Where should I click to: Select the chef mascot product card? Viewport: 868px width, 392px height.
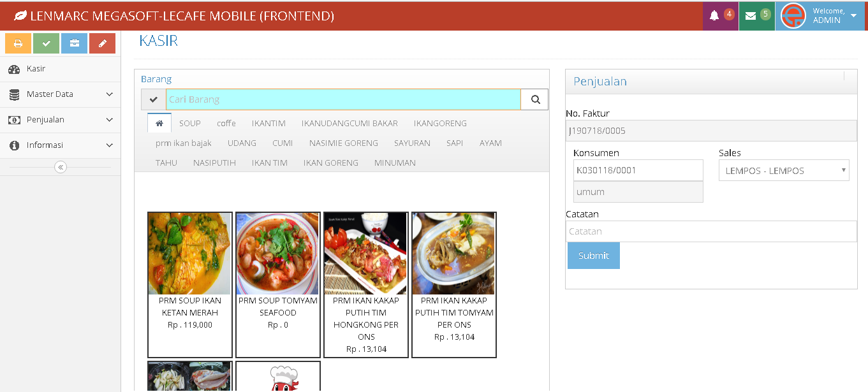278,377
